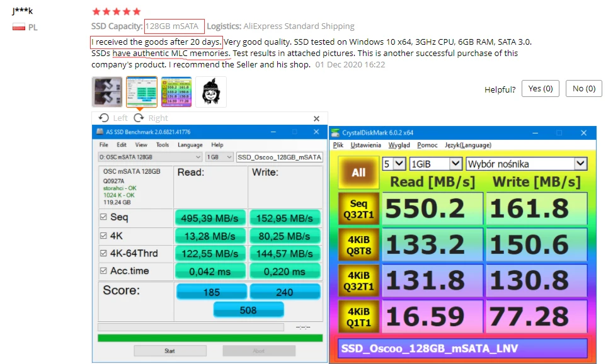
Task: Open the first review thumbnail of SSD package
Action: point(106,92)
